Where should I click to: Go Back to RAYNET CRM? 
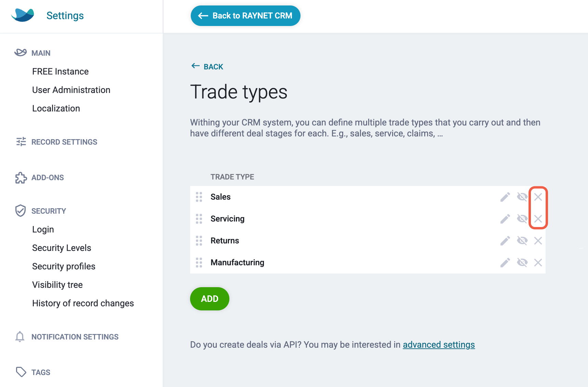coord(245,15)
